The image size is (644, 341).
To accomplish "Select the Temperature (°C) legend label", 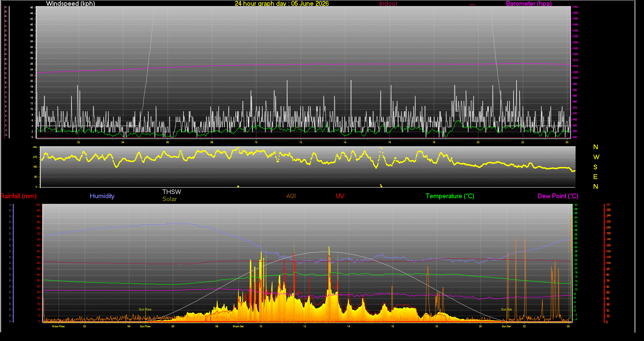I will point(450,196).
